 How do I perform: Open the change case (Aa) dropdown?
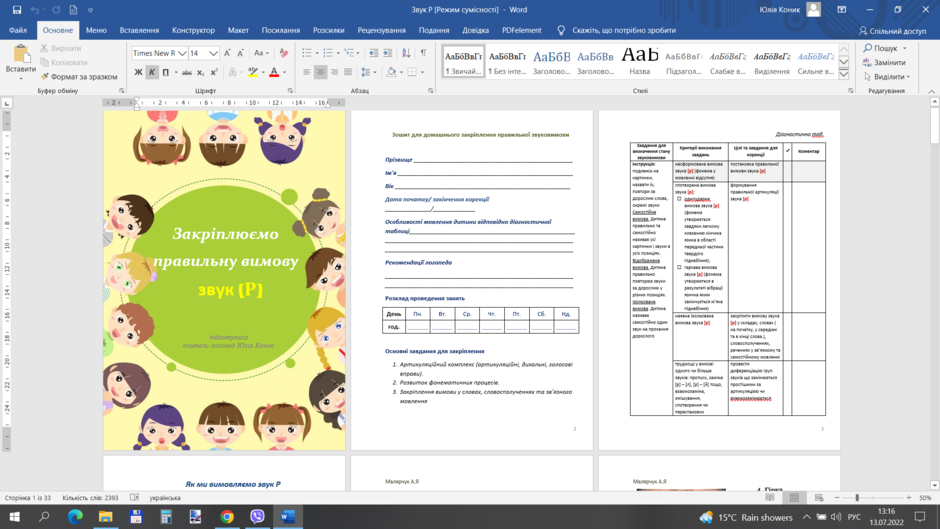click(261, 53)
